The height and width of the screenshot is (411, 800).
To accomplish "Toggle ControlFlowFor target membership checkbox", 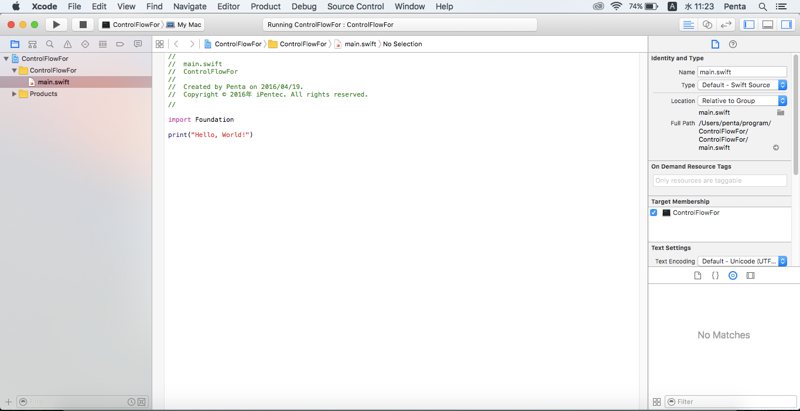I will coord(654,213).
